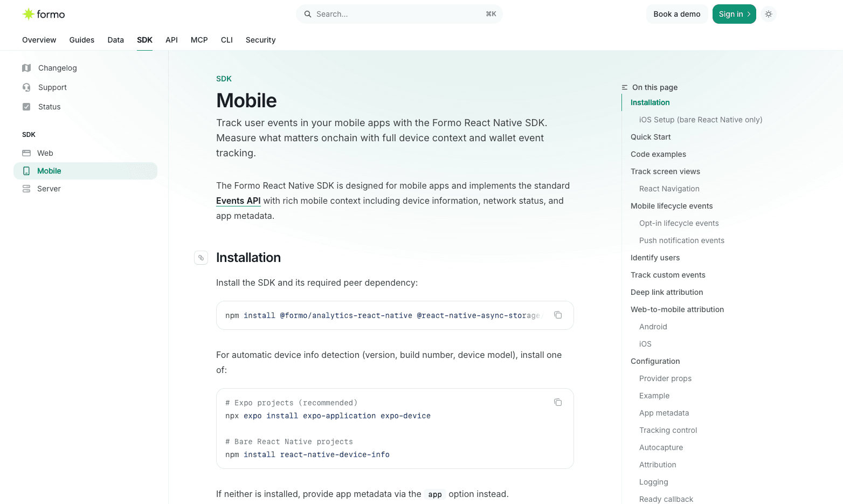Jump to App metadata section

664,413
